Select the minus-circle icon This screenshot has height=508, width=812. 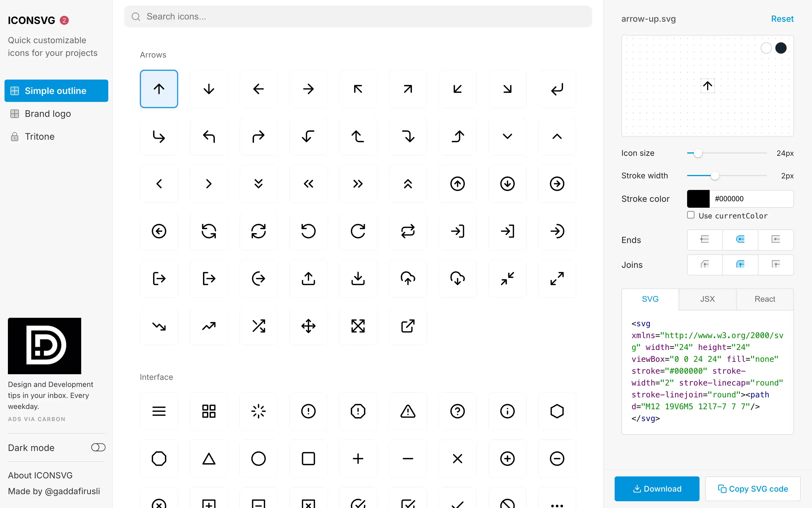[x=557, y=458]
